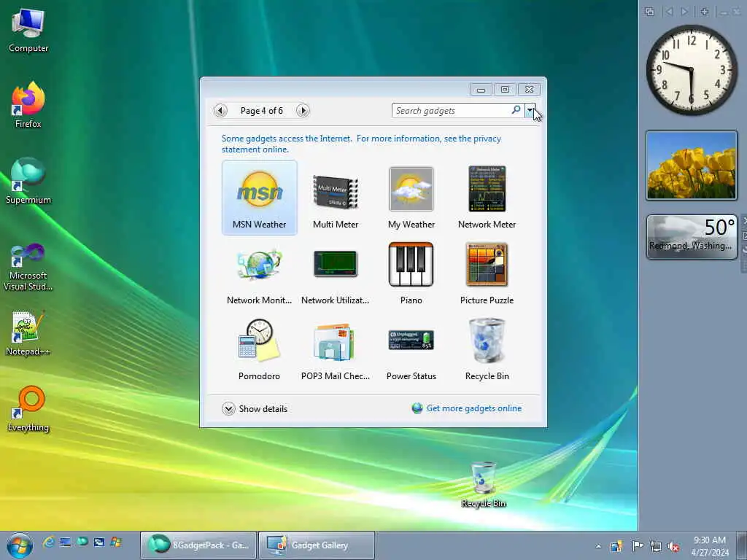This screenshot has height=560, width=747.
Task: Select the desktop Recycle Bin icon
Action: [x=484, y=485]
